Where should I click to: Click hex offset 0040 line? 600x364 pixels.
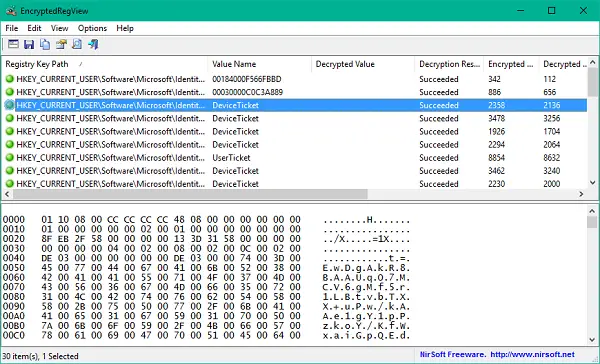point(206,258)
